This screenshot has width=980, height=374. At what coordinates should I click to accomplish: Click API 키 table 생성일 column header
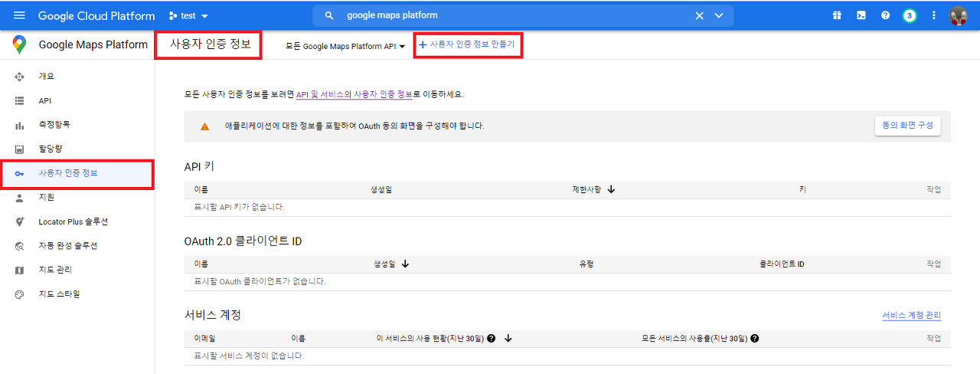click(381, 189)
